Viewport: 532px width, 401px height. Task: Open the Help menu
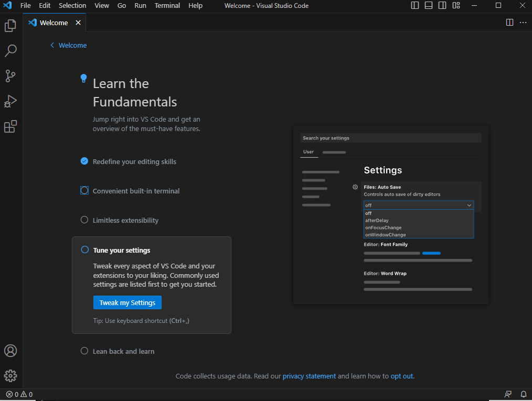click(195, 5)
